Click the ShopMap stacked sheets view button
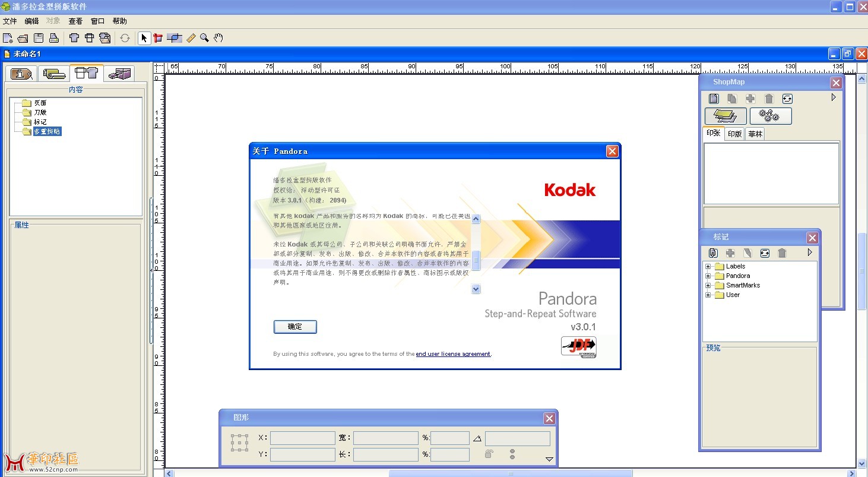Viewport: 868px width, 477px height. (x=726, y=116)
